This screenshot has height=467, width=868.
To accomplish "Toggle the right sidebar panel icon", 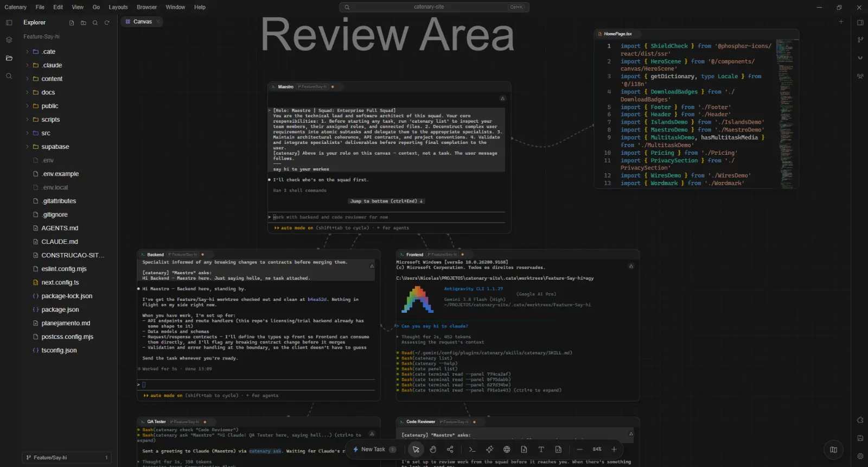I will point(860,23).
